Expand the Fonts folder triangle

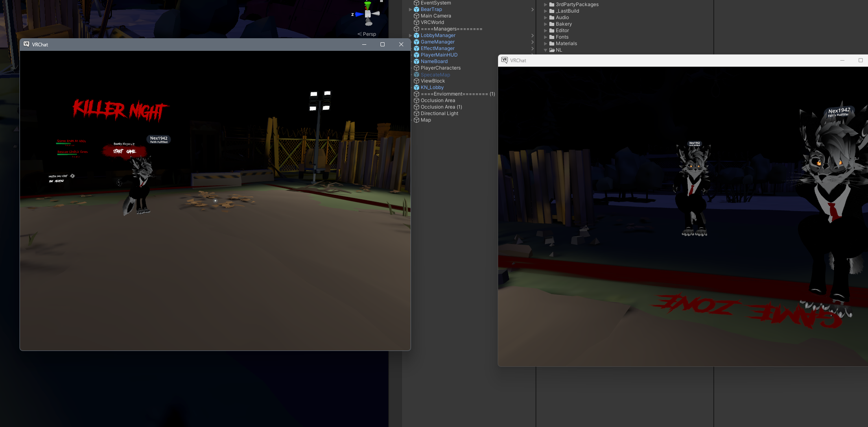(x=546, y=37)
